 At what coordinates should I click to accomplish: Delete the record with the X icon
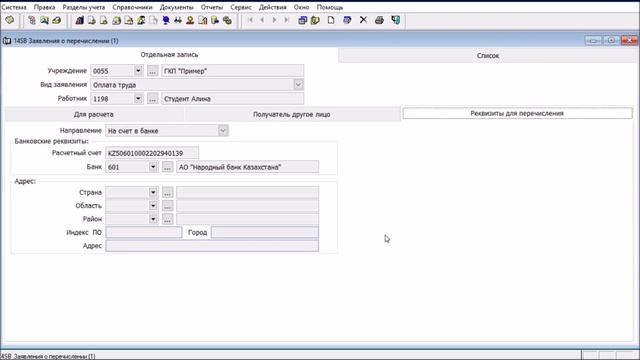(x=363, y=20)
